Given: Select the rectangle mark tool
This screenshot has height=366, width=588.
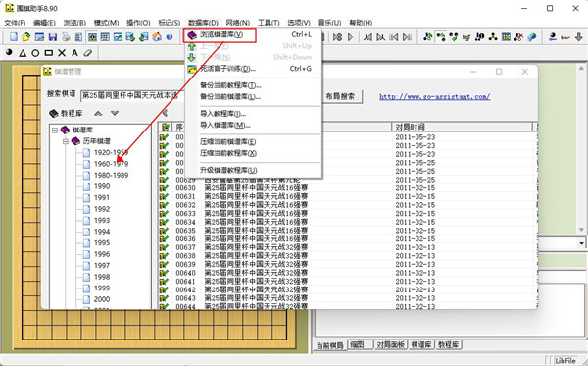Looking at the screenshot, I should (x=48, y=53).
